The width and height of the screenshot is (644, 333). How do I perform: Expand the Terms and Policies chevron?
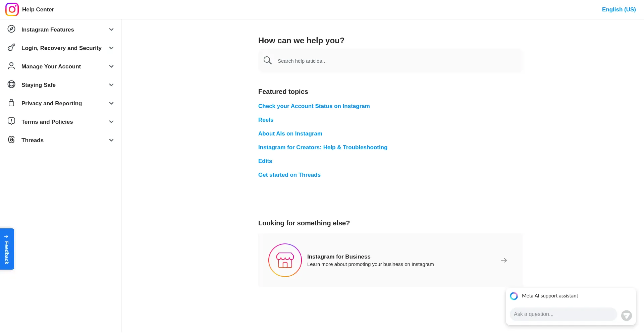[111, 122]
